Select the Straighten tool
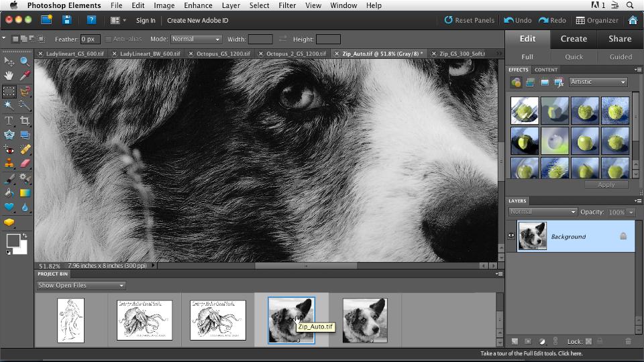The height and width of the screenshot is (362, 644). coord(25,135)
